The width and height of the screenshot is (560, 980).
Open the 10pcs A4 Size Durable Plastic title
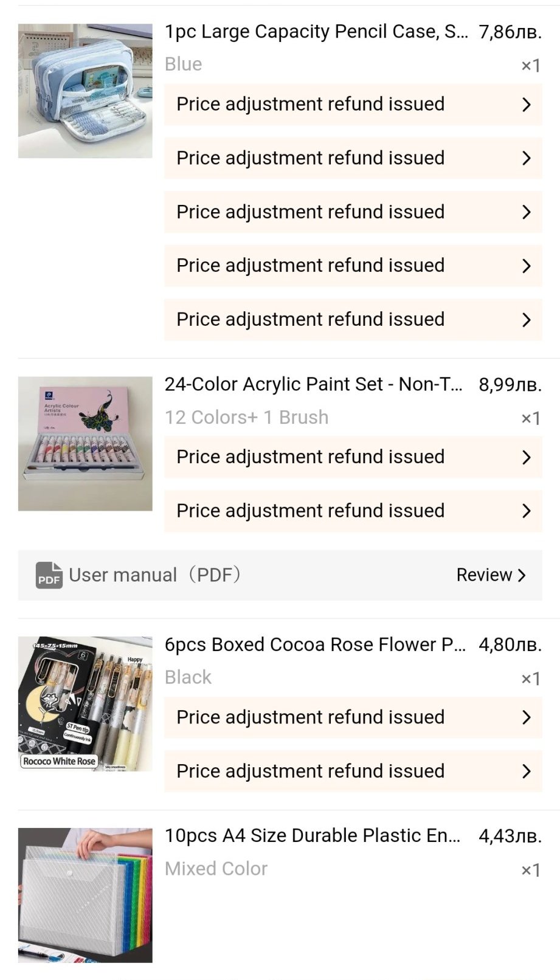313,836
